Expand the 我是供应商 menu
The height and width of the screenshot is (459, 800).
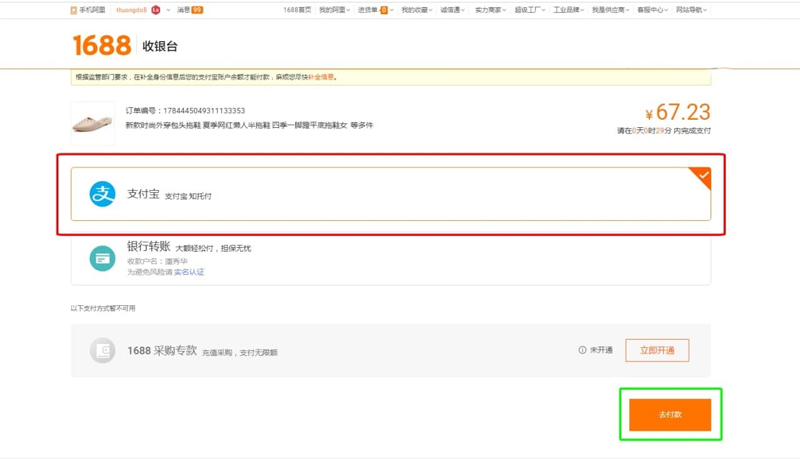[x=611, y=10]
